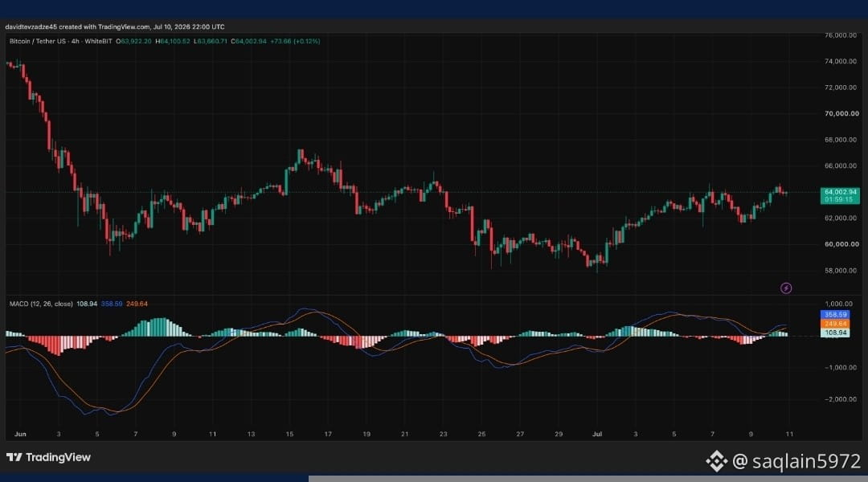Click the 23 date on time axis

[444, 435]
